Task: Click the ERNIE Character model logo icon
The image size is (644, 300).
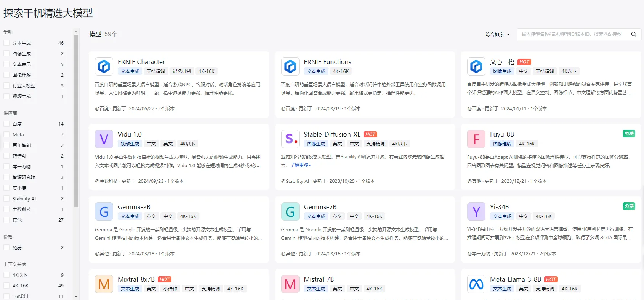Action: point(104,66)
